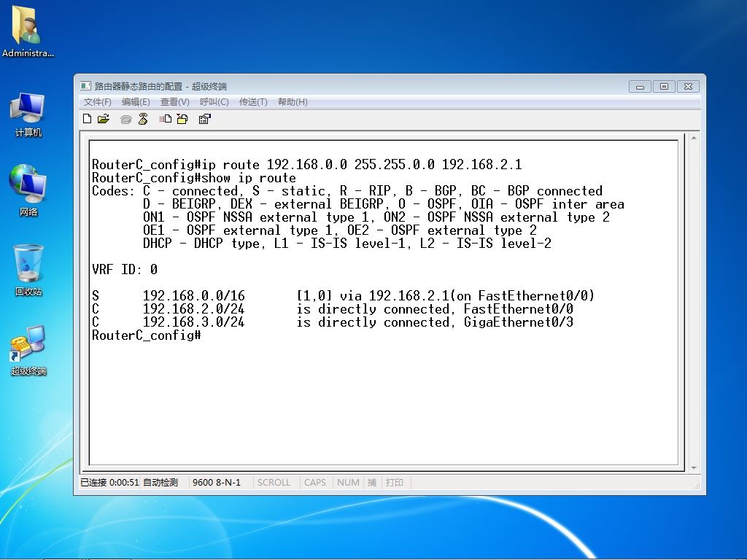The height and width of the screenshot is (560, 747).
Task: Close the 超级终端 window
Action: click(688, 87)
